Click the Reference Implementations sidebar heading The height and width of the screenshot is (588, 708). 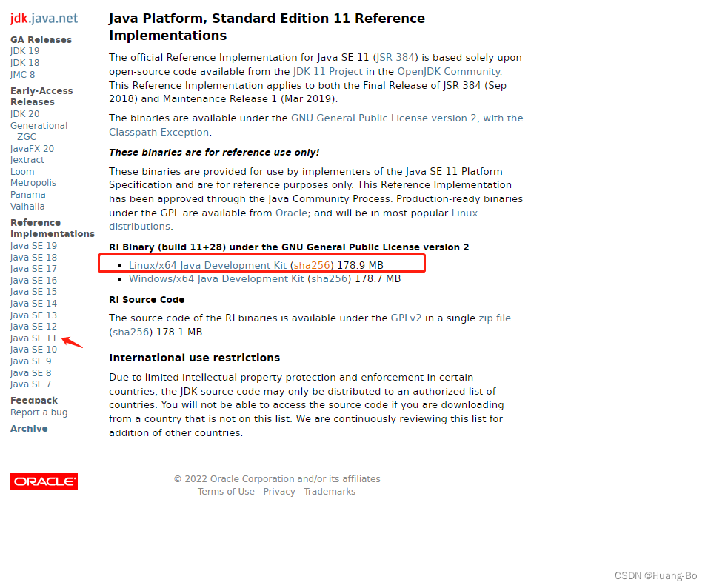[53, 228]
